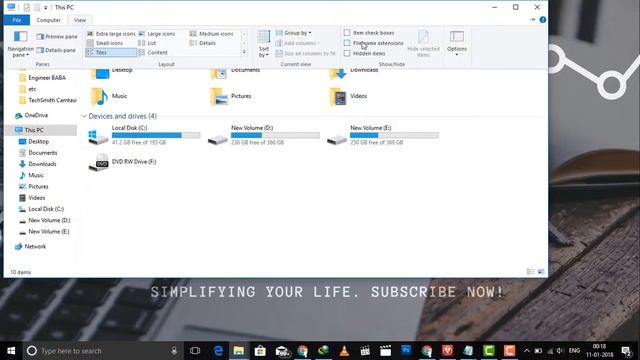The image size is (640, 360).
Task: Open Task View on the taskbar
Action: [x=195, y=351]
